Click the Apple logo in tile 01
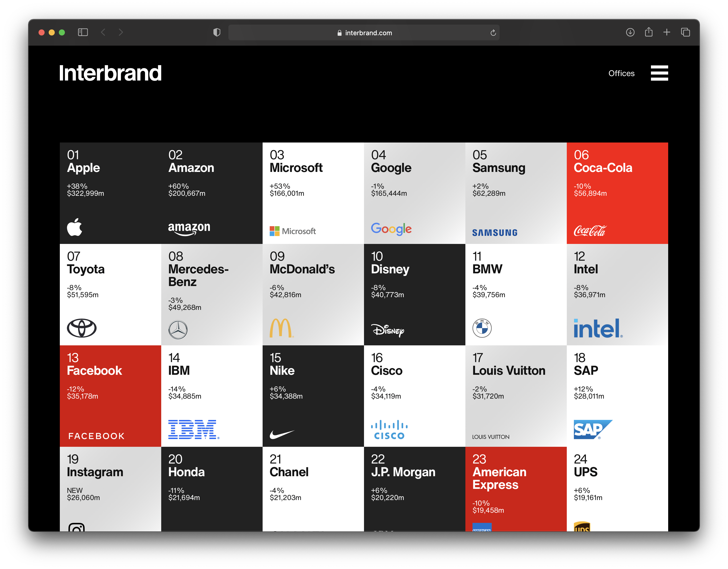This screenshot has width=728, height=569. click(74, 227)
